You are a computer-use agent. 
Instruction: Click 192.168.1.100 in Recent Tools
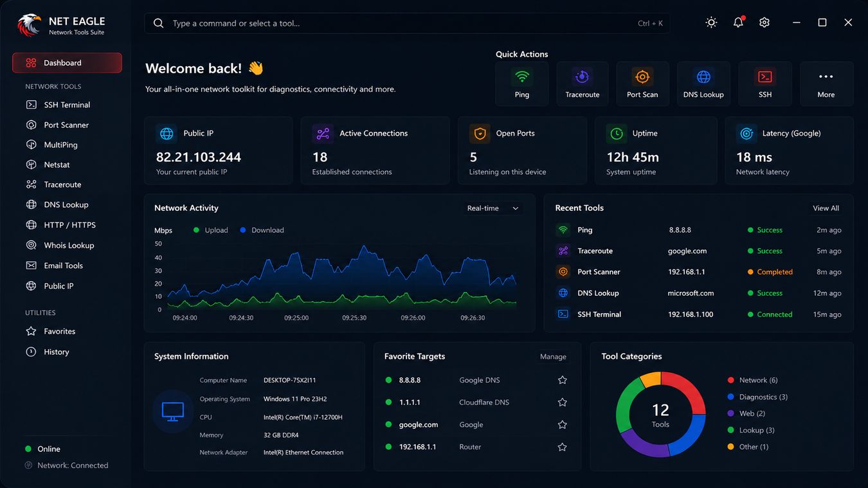pyautogui.click(x=691, y=314)
